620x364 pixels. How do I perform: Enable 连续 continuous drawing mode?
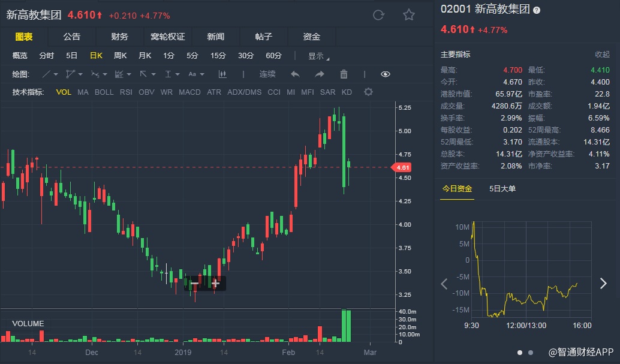pyautogui.click(x=267, y=74)
